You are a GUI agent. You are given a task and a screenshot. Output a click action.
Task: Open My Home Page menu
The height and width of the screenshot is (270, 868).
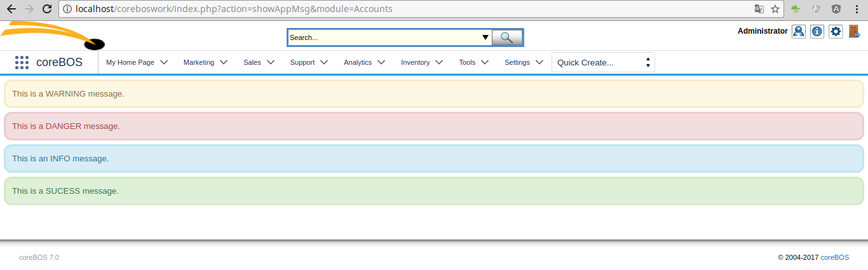[130, 62]
